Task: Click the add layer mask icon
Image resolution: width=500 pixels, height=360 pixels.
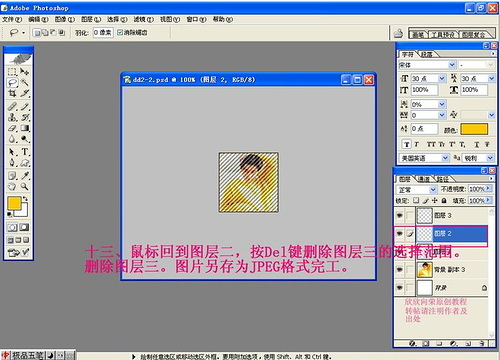Action: 426,343
